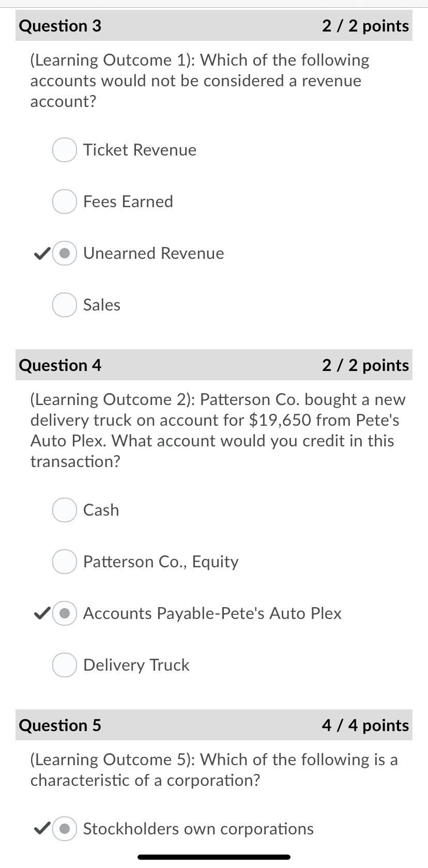
Task: Select the Unearned Revenue radio option
Action: pyautogui.click(x=65, y=253)
